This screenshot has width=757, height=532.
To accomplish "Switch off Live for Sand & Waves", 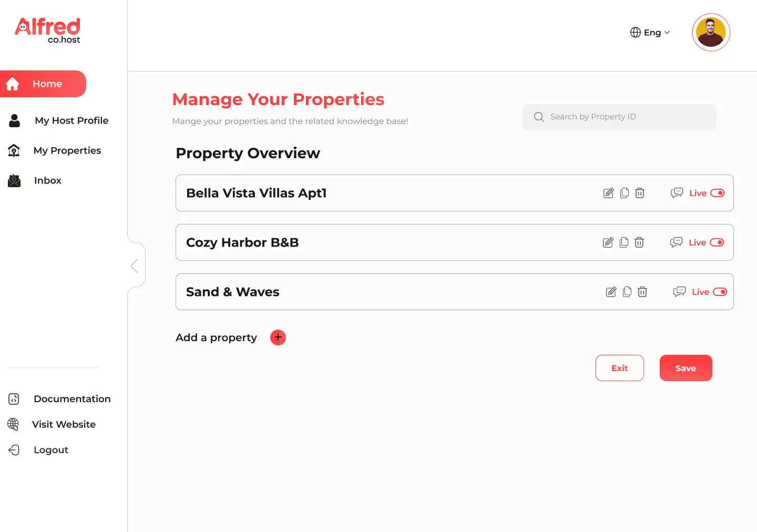I will tap(720, 292).
